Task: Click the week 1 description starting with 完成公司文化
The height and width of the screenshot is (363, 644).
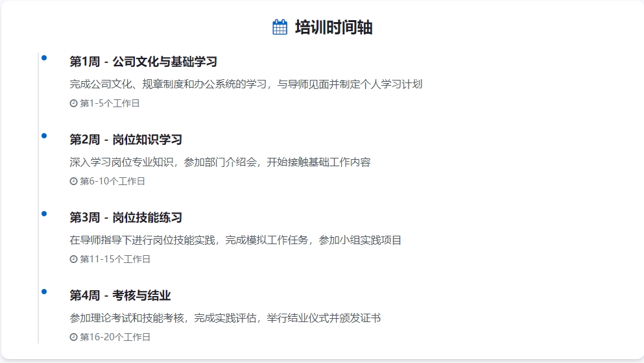Action: pos(246,84)
